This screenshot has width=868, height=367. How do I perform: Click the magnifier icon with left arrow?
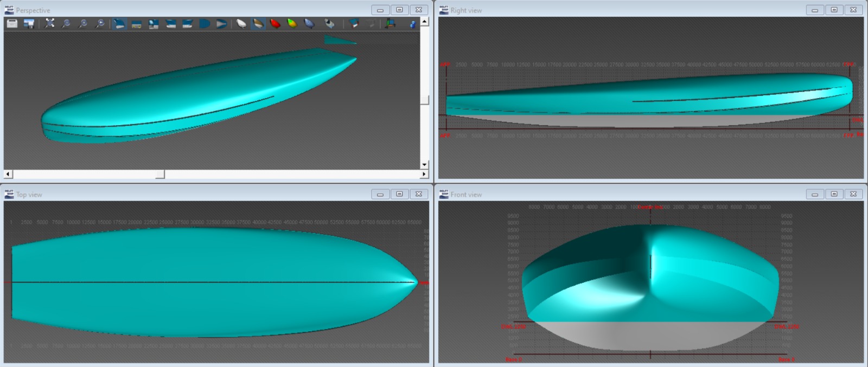click(x=100, y=23)
